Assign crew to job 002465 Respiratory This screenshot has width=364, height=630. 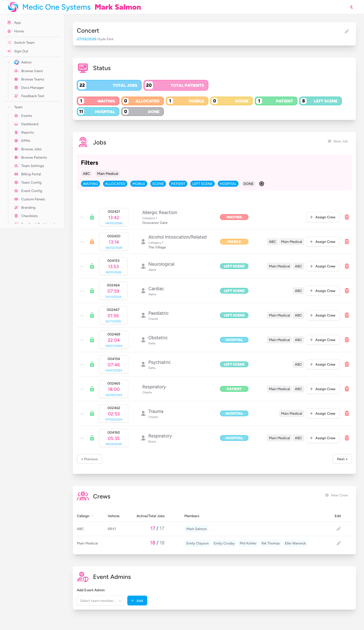click(x=323, y=389)
